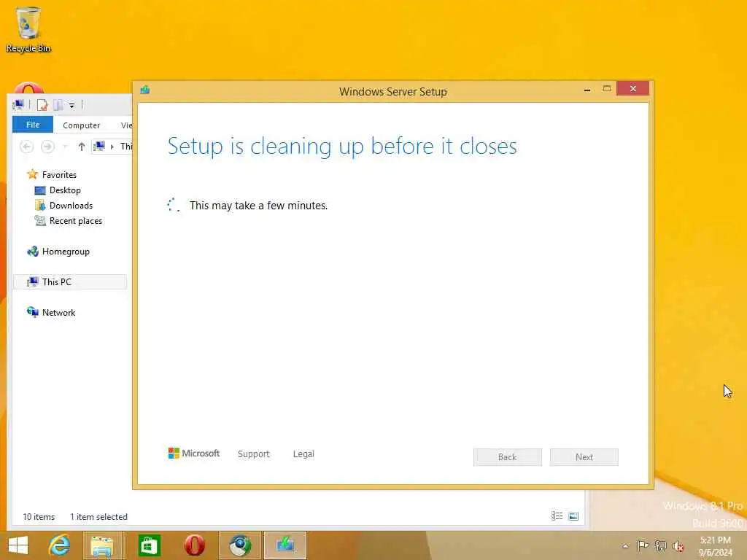Close the Windows Server Setup window

point(632,88)
